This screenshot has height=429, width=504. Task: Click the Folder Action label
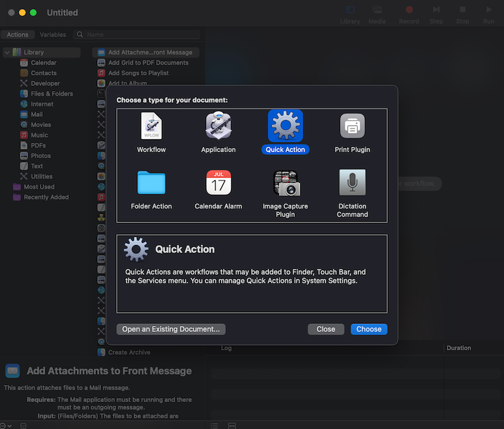click(152, 206)
